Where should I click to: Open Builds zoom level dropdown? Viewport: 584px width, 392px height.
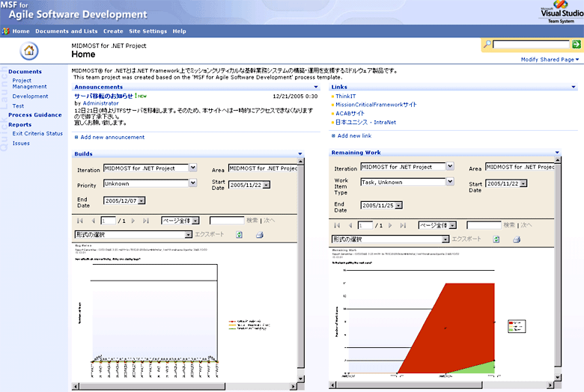click(x=195, y=221)
